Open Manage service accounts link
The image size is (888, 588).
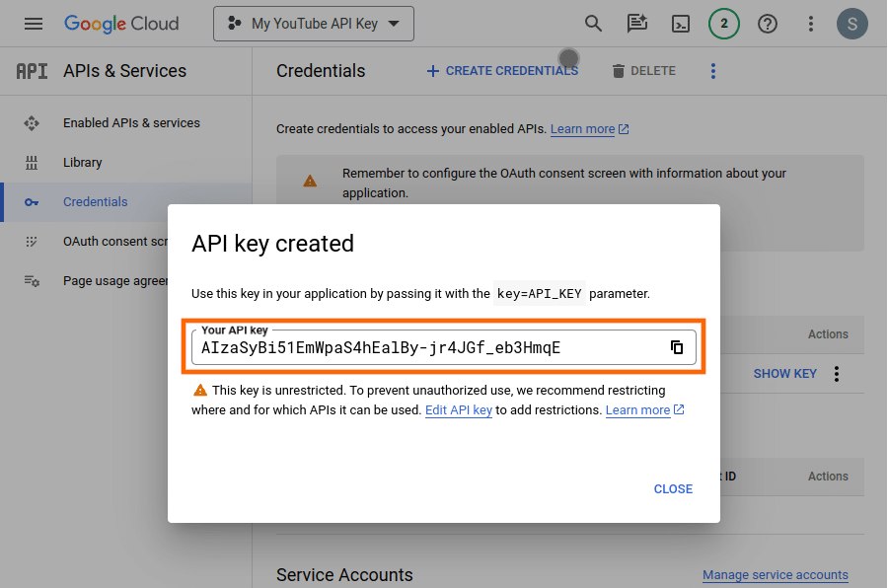click(775, 575)
